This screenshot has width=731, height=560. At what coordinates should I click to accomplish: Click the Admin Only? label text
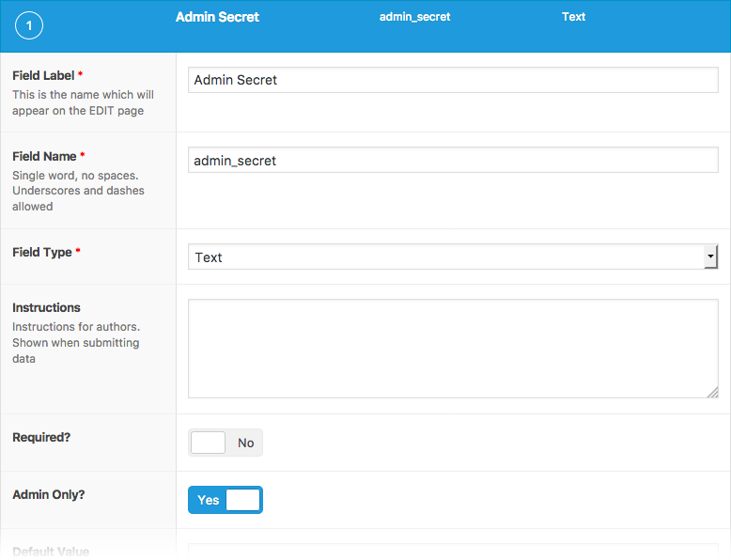coord(48,493)
